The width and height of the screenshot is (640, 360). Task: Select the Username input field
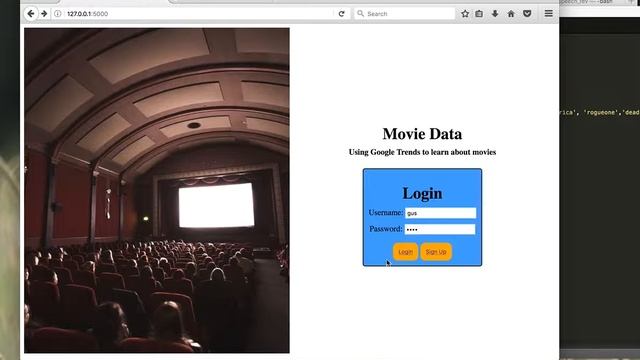pyautogui.click(x=440, y=213)
